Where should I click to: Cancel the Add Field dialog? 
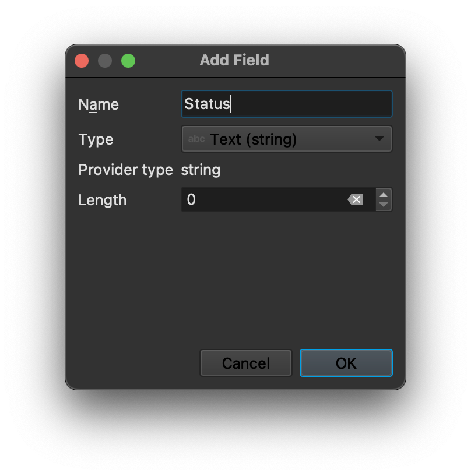click(x=245, y=363)
